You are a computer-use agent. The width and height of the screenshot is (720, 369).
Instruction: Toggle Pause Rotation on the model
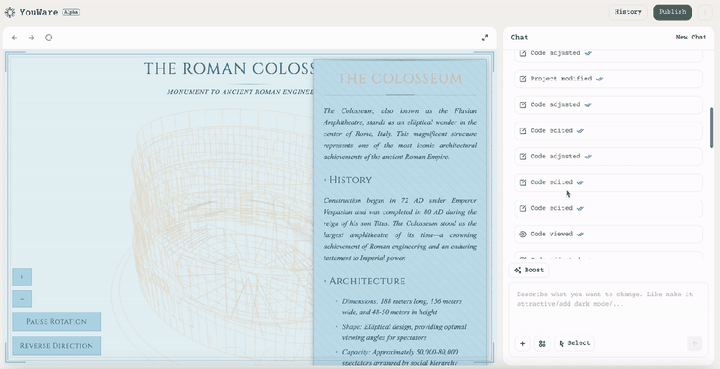pyautogui.click(x=56, y=322)
